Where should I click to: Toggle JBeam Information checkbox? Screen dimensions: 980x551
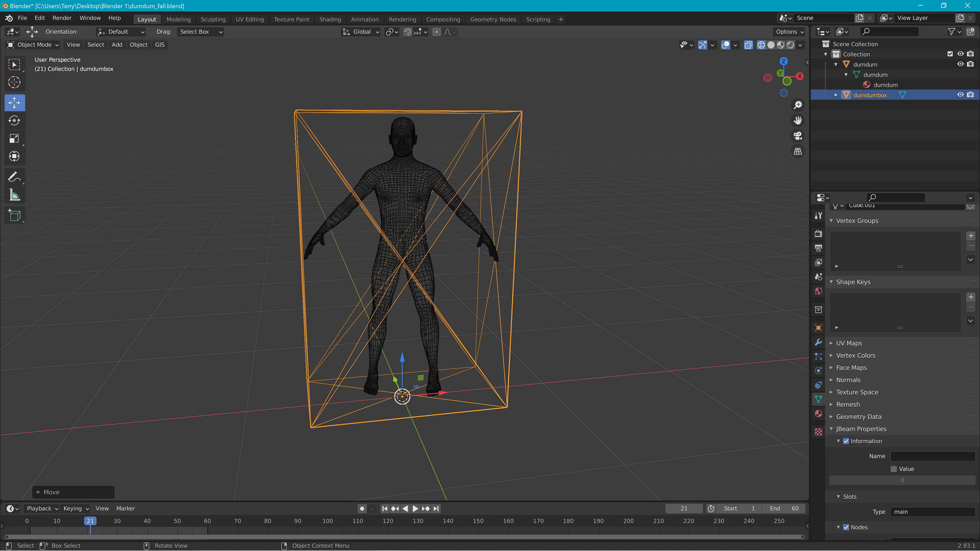tap(846, 441)
